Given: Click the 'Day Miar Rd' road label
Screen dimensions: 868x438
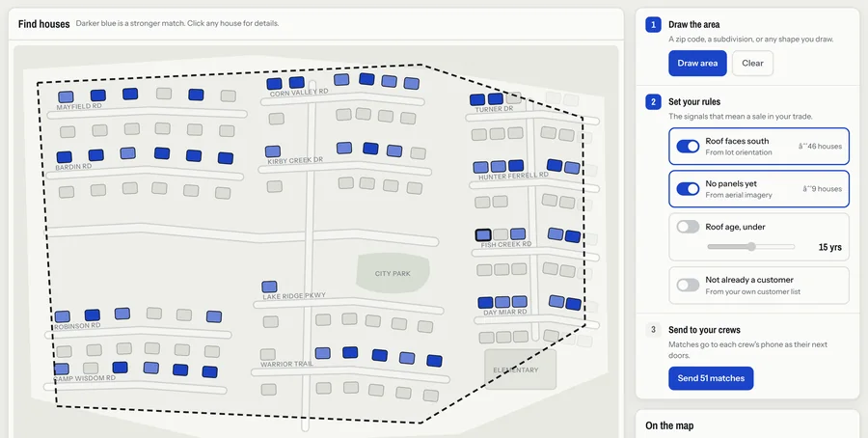Looking at the screenshot, I should 504,313.
